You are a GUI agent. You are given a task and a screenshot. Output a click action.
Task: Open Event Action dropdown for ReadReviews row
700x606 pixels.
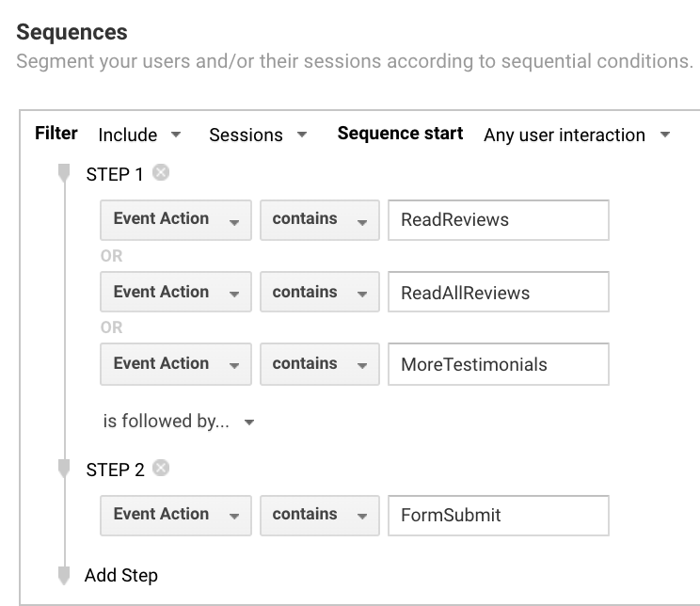pyautogui.click(x=176, y=220)
